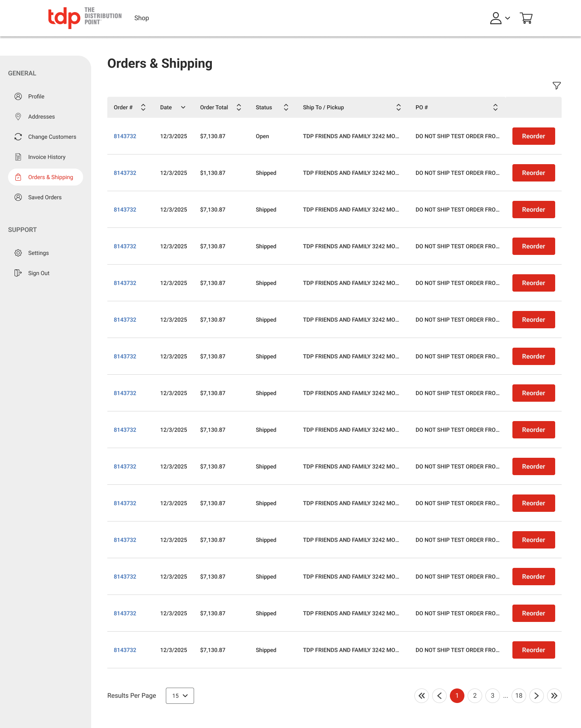Sort table by Order Total column

click(239, 107)
